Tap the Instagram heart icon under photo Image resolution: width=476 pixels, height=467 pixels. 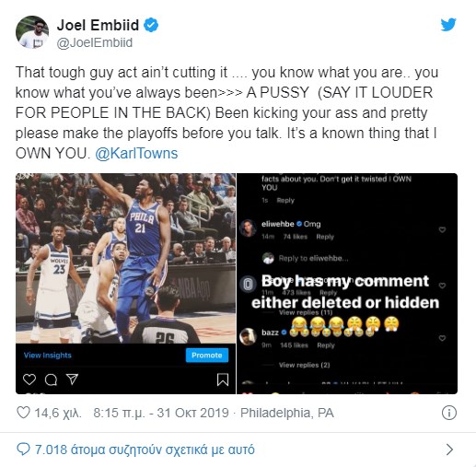[x=29, y=379]
